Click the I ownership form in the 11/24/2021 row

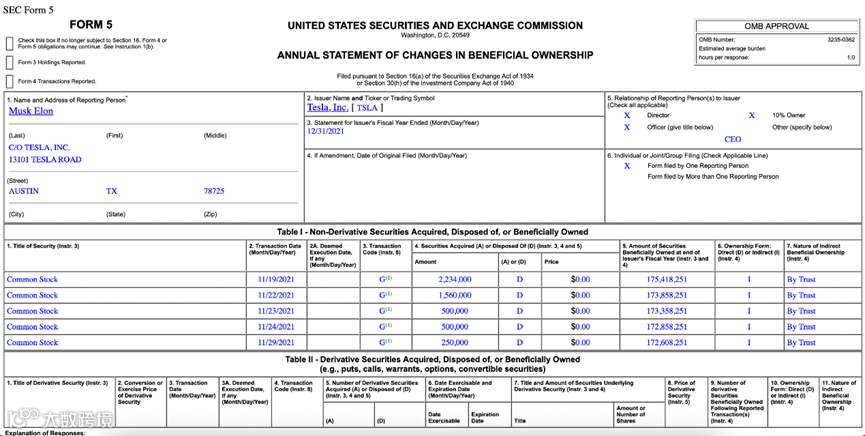pos(749,327)
